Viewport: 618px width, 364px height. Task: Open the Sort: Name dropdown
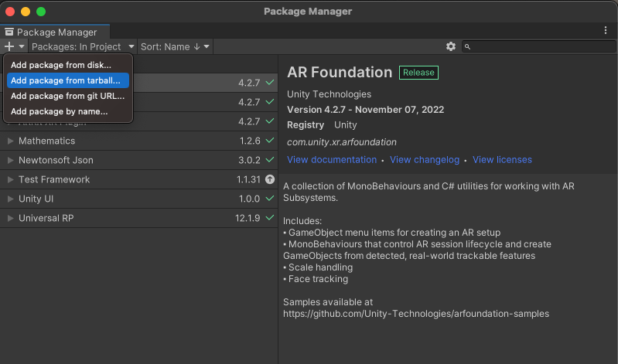point(174,47)
